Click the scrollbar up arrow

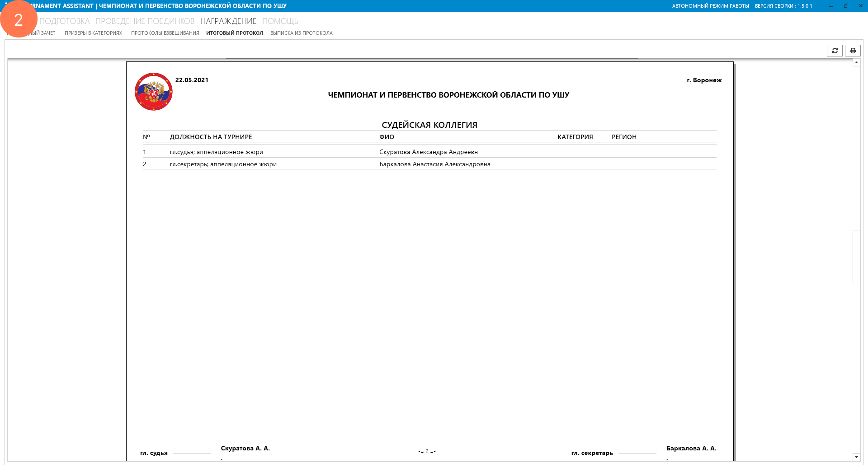(x=856, y=62)
